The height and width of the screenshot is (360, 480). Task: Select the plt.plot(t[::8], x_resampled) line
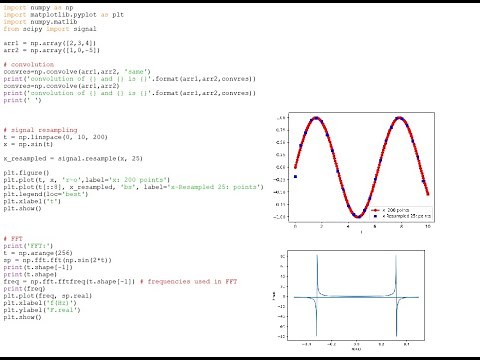pos(133,187)
